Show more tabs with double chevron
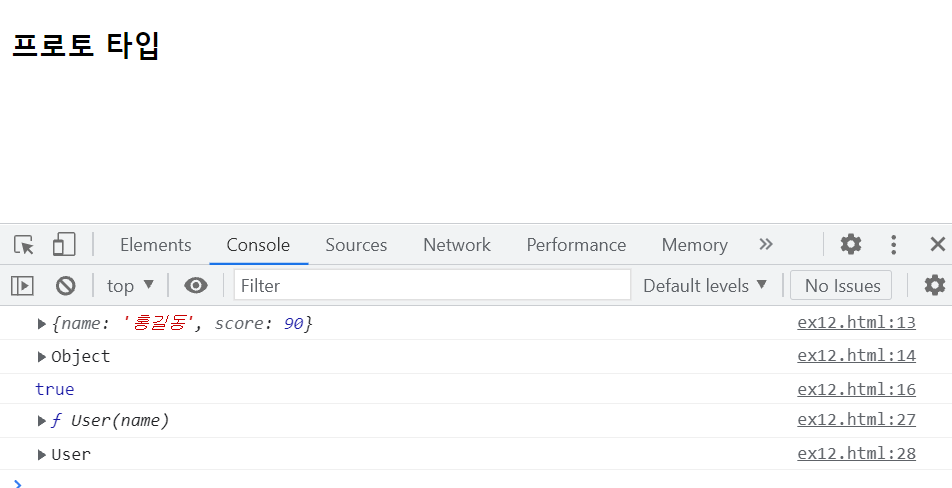 (x=766, y=244)
